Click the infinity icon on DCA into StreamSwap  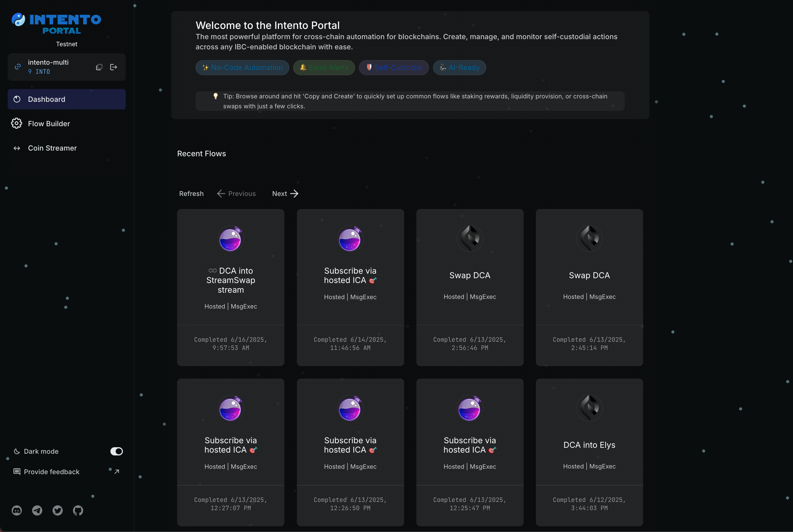(213, 271)
